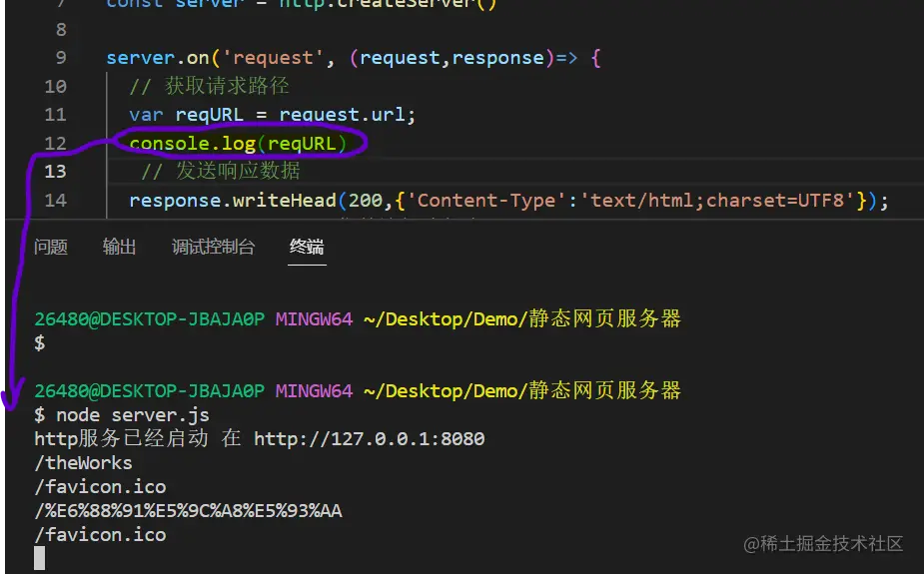Select the 调试控制台 debug console tab
924x574 pixels.
(213, 247)
